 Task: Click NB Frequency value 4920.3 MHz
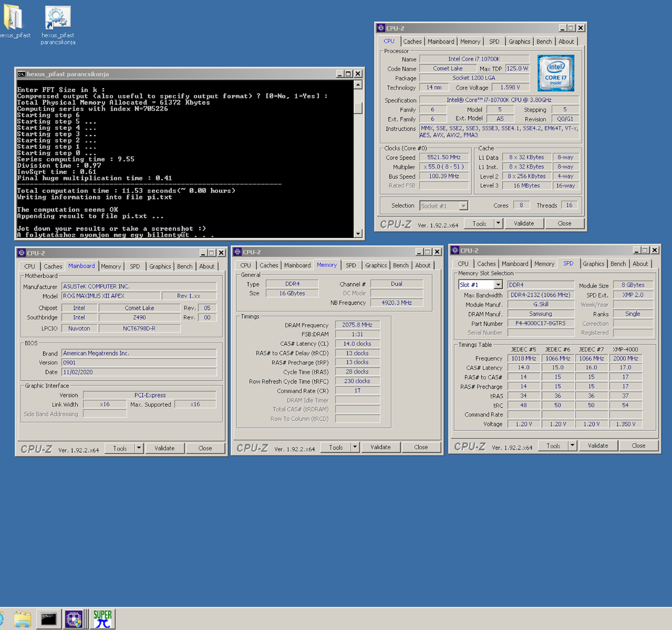[x=396, y=303]
